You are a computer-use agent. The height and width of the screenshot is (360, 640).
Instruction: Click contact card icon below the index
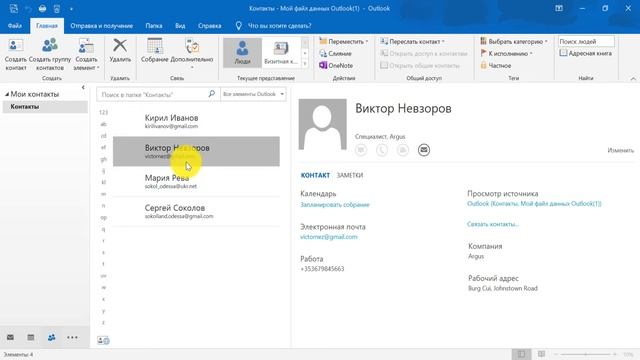103,340
